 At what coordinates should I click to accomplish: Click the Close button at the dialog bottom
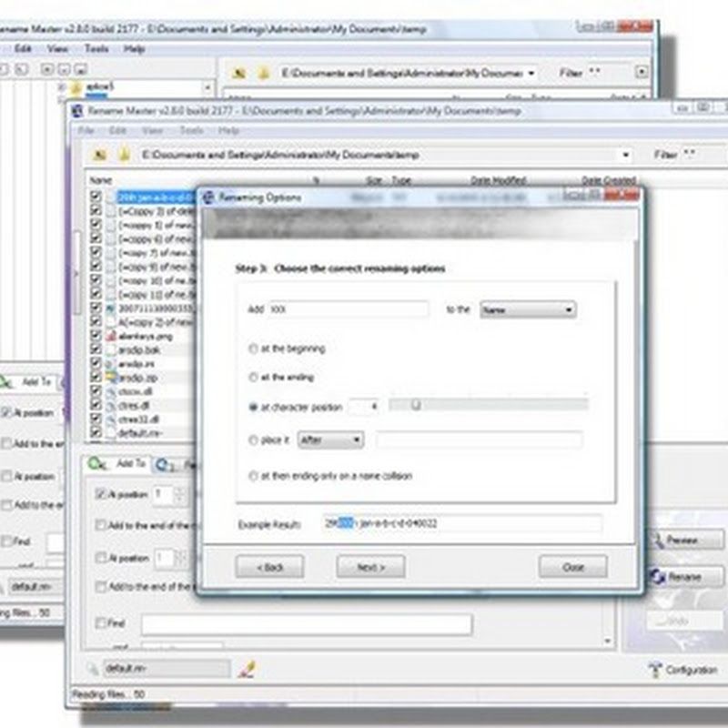point(573,567)
